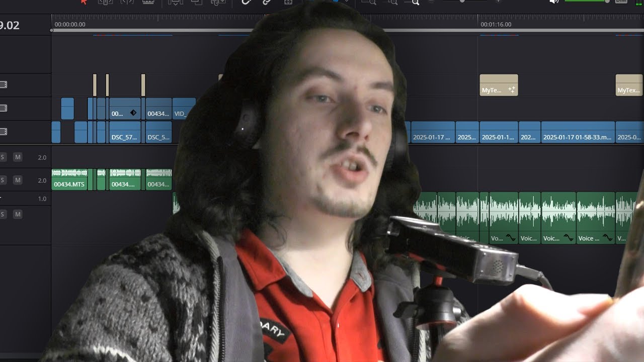
Task: Click the sparkle effects icon on MyTe clip
Action: (512, 90)
